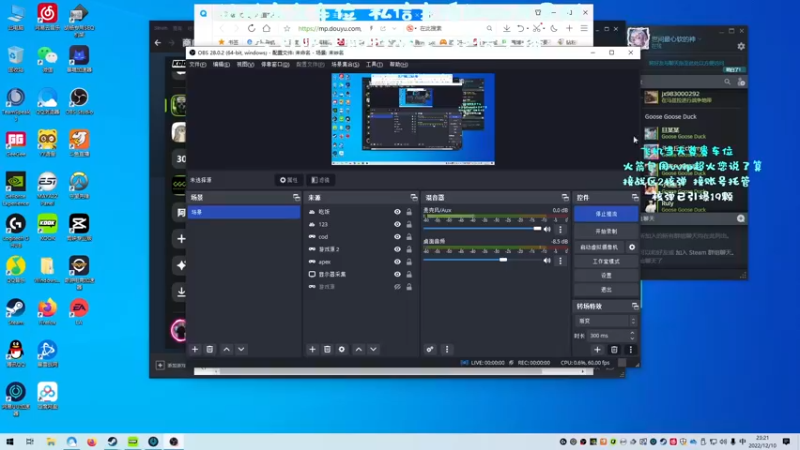Image resolution: width=800 pixels, height=450 pixels.
Task: Toggle visibility of 123 source
Action: click(x=397, y=224)
